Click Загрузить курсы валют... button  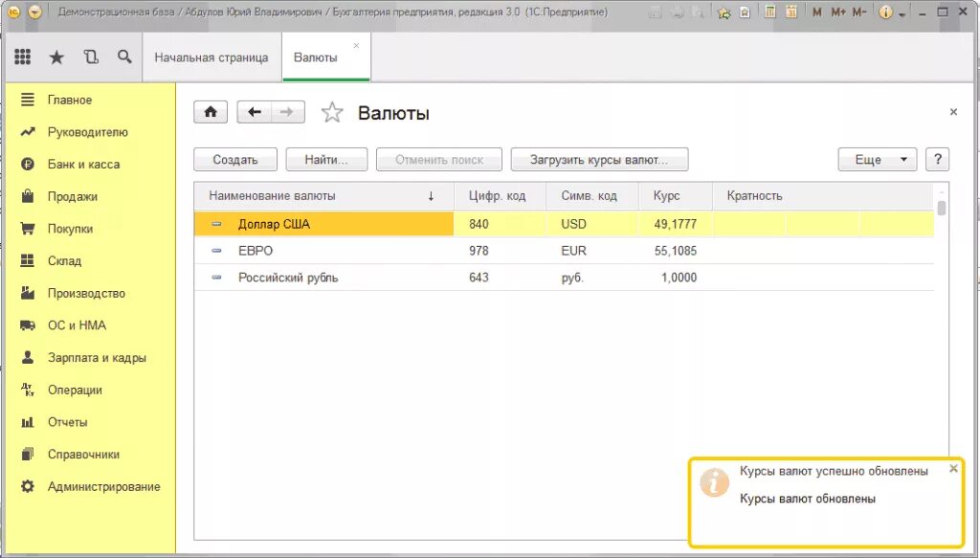pyautogui.click(x=599, y=159)
